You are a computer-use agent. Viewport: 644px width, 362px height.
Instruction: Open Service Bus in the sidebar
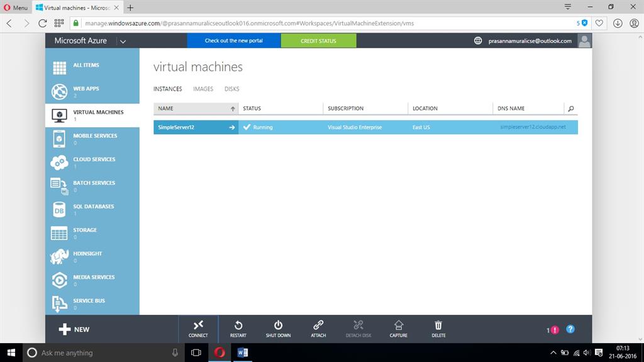pyautogui.click(x=92, y=303)
